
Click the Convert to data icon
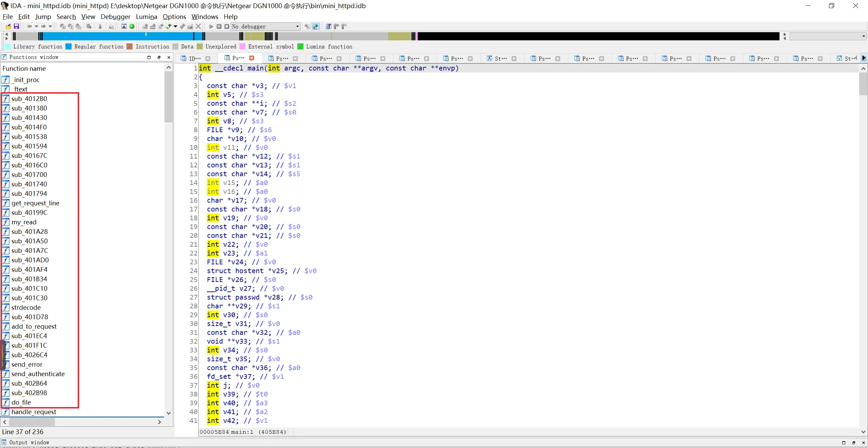coord(153,26)
